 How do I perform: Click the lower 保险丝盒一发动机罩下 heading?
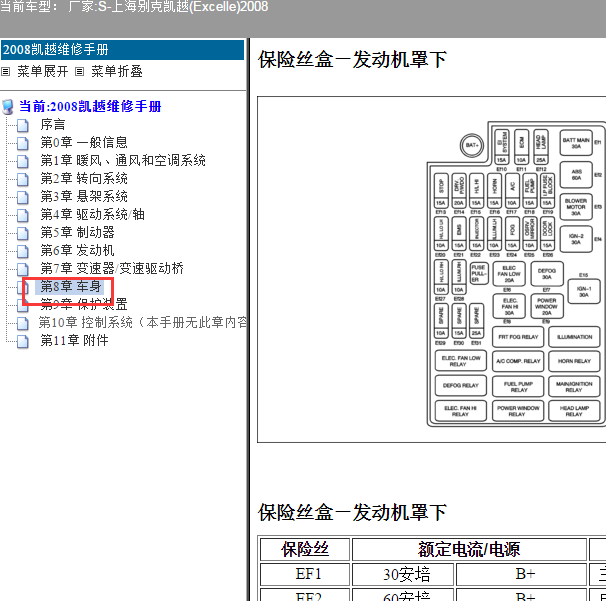pyautogui.click(x=352, y=513)
